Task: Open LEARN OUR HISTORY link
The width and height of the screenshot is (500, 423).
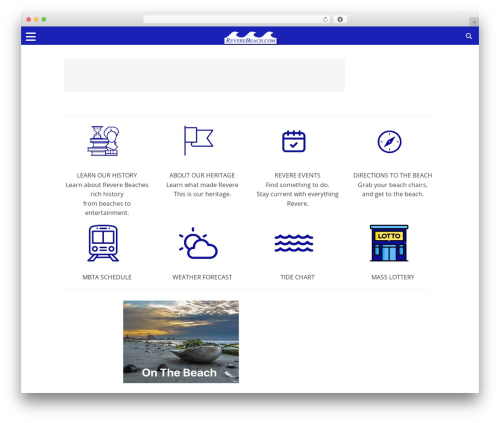Action: [x=107, y=175]
